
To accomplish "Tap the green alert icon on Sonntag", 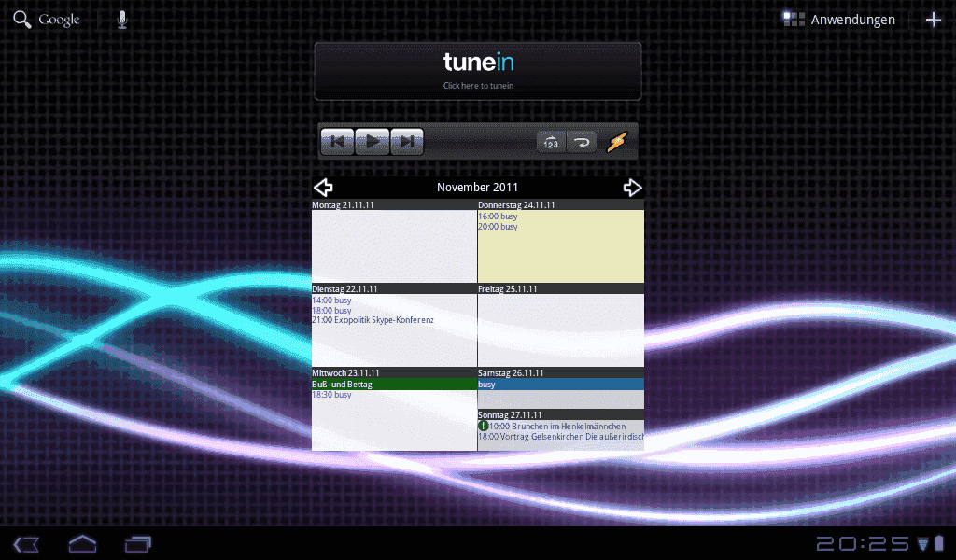I will pyautogui.click(x=484, y=426).
